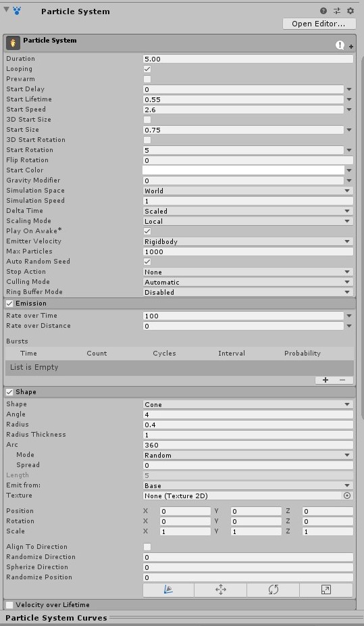Click the Position X field
This screenshot has width=364, height=626.
[185, 511]
